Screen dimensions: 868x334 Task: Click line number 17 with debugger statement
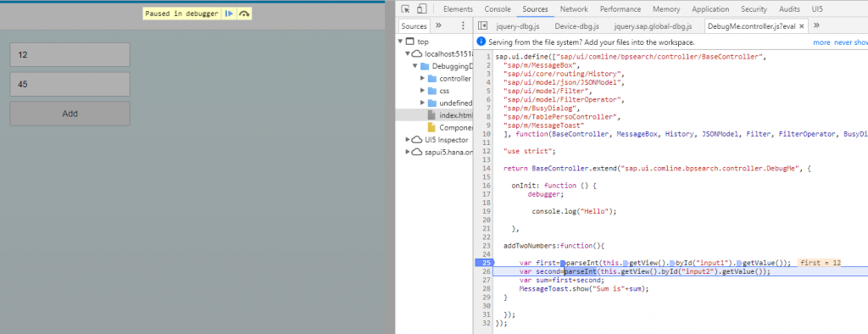click(487, 194)
